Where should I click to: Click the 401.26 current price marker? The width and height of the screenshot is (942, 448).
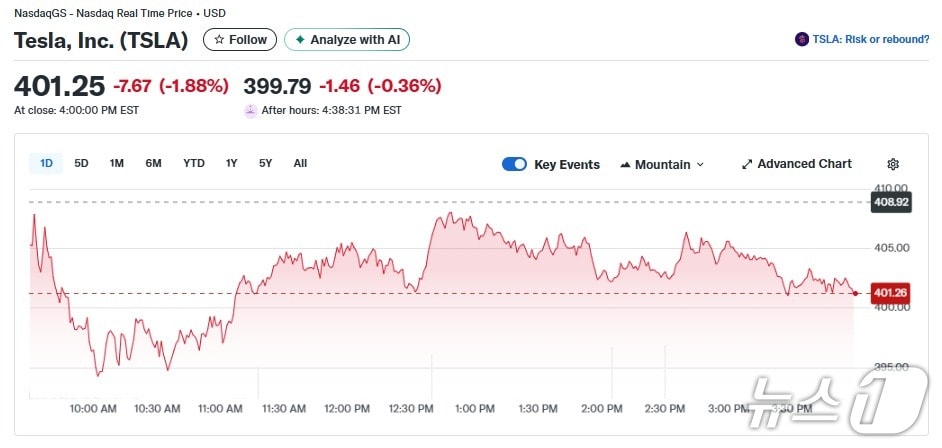pyautogui.click(x=889, y=293)
